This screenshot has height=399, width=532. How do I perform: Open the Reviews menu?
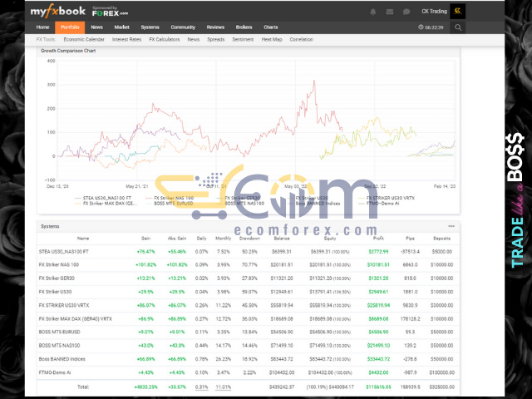(x=215, y=27)
